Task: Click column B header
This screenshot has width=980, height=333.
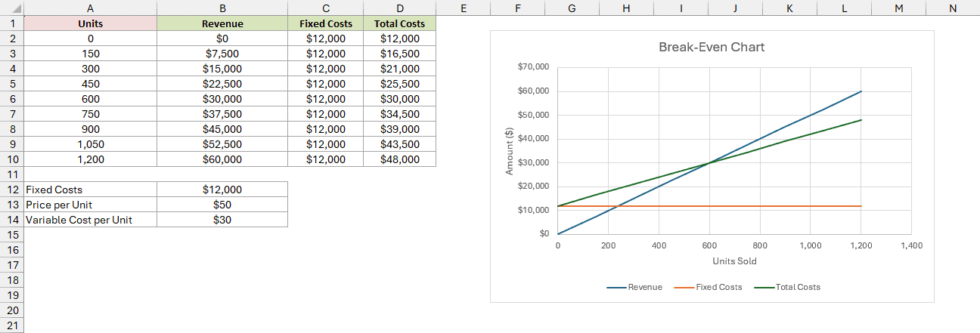Action: (x=222, y=8)
